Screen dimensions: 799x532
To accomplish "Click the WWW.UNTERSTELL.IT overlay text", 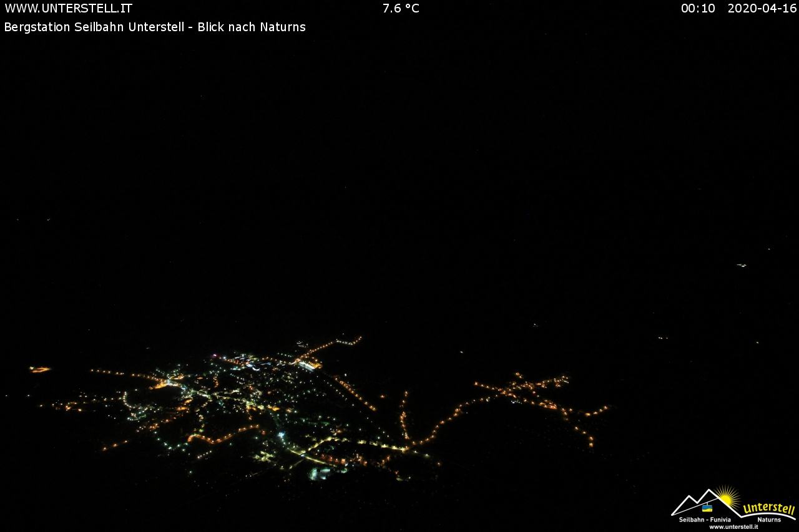I will [x=68, y=9].
